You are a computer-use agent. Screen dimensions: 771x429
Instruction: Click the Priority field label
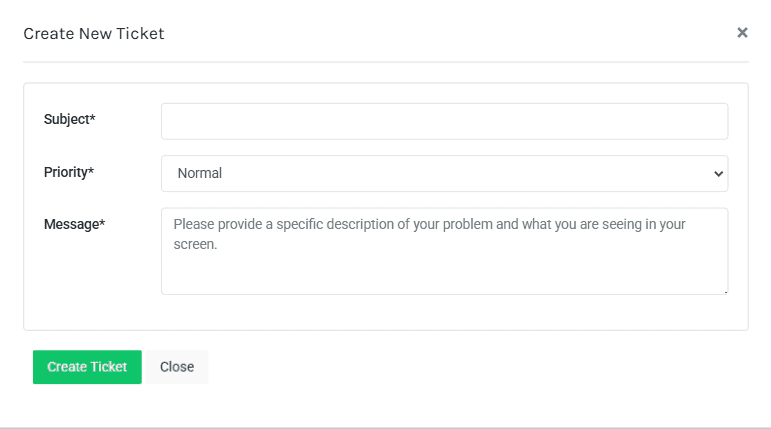(x=66, y=172)
